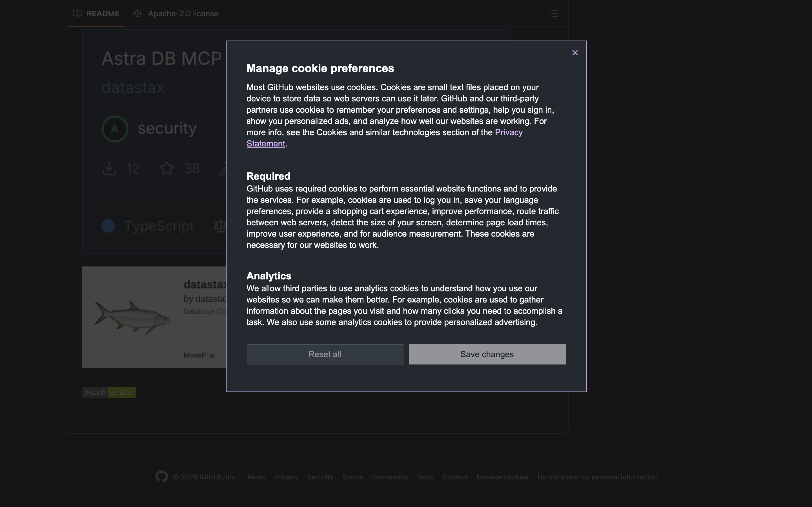Click the Reset all button
Viewport: 812px width, 507px height.
click(325, 354)
